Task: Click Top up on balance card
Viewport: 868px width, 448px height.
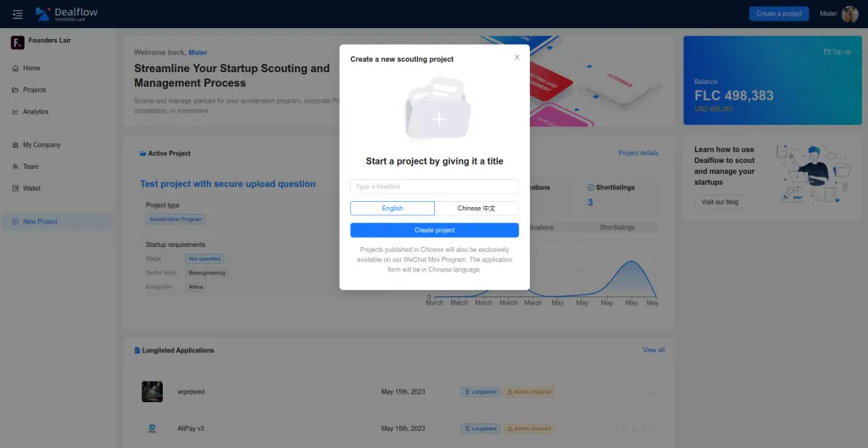Action: click(x=837, y=52)
